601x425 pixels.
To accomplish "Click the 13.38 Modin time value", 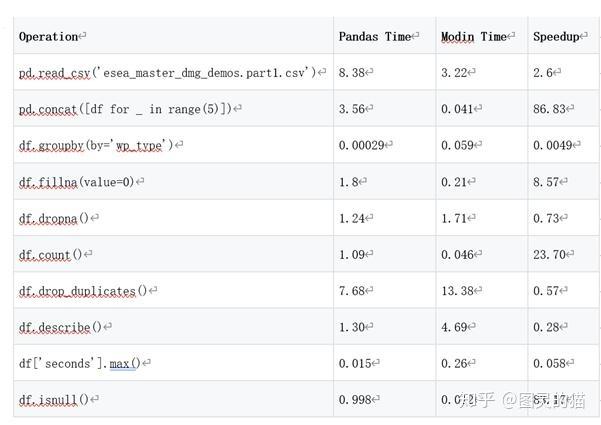I will [459, 291].
